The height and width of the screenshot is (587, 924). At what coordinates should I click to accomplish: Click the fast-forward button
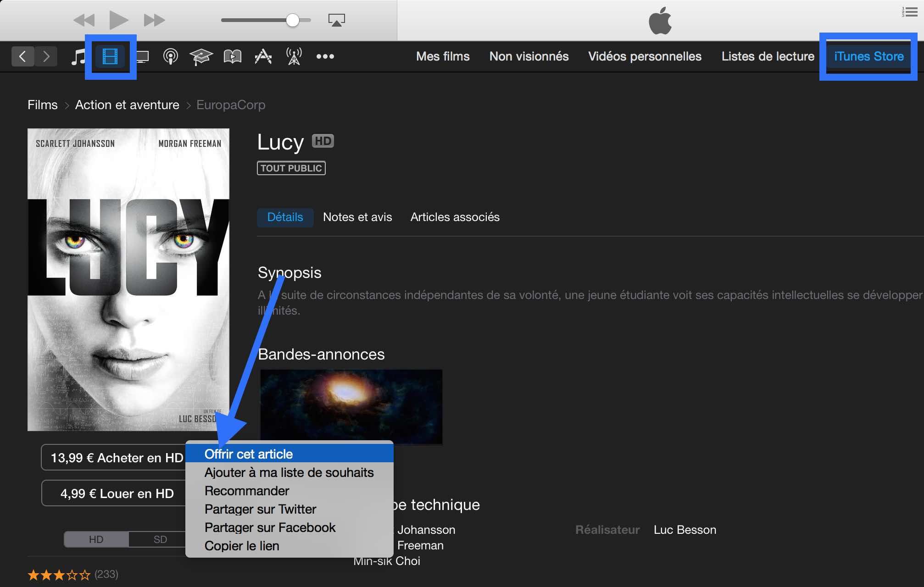click(154, 20)
